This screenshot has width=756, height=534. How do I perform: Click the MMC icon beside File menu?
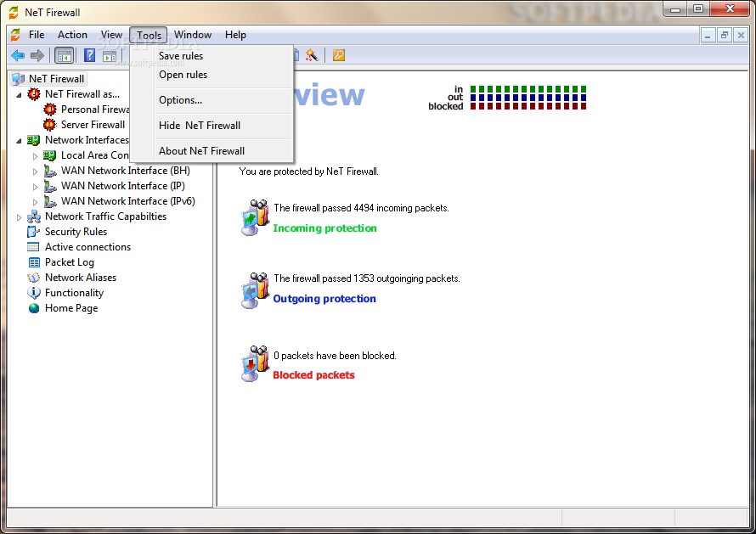pyautogui.click(x=15, y=35)
